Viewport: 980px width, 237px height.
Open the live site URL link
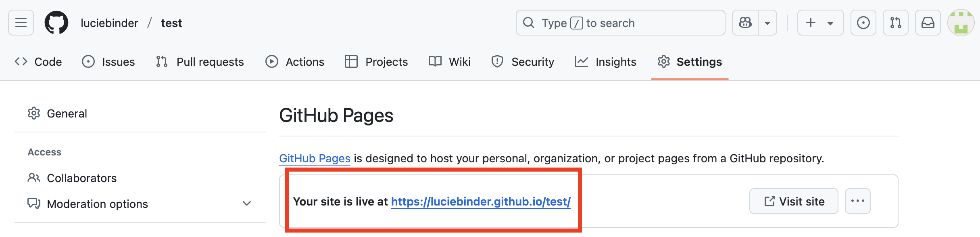(x=481, y=201)
